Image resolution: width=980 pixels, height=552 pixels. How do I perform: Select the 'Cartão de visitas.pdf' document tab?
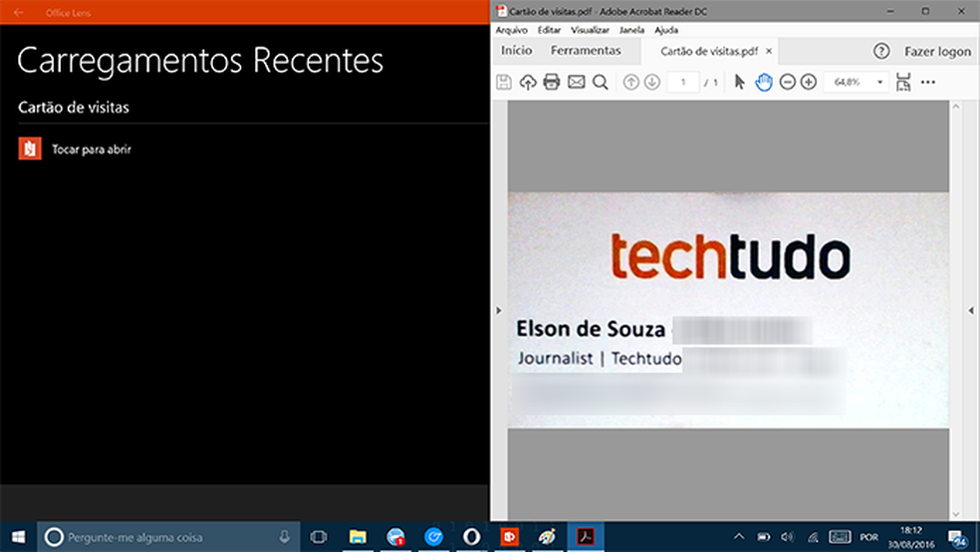pyautogui.click(x=709, y=51)
